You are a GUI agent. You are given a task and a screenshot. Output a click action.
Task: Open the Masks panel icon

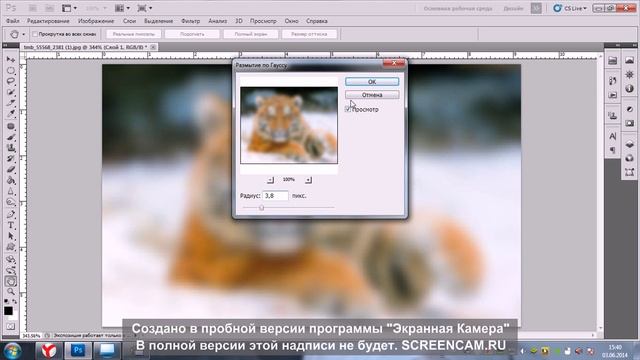(629, 123)
